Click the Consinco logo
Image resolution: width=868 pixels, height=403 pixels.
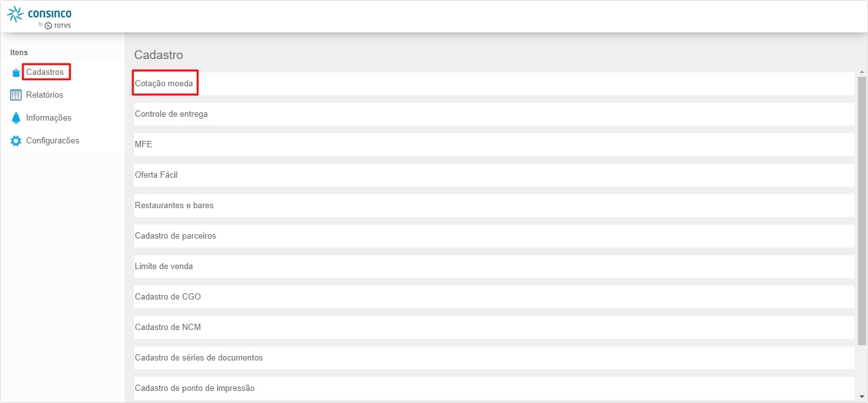click(39, 17)
